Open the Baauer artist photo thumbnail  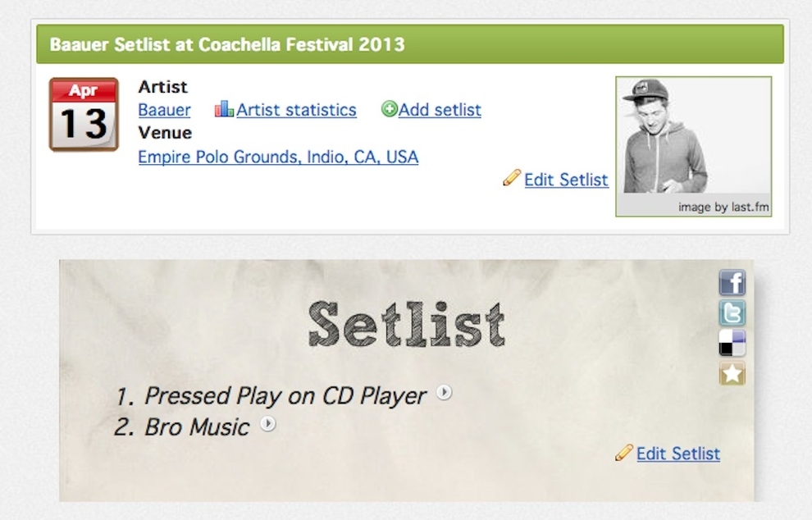coord(693,139)
